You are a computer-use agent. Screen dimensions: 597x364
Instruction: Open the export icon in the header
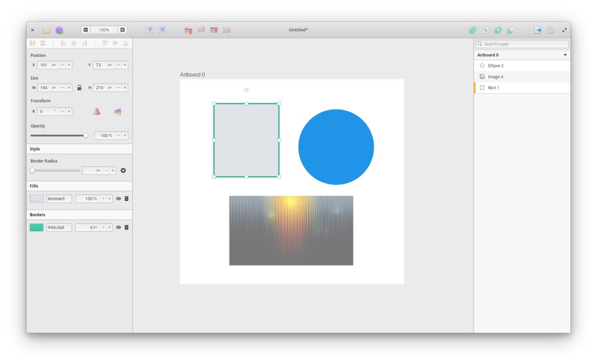538,30
